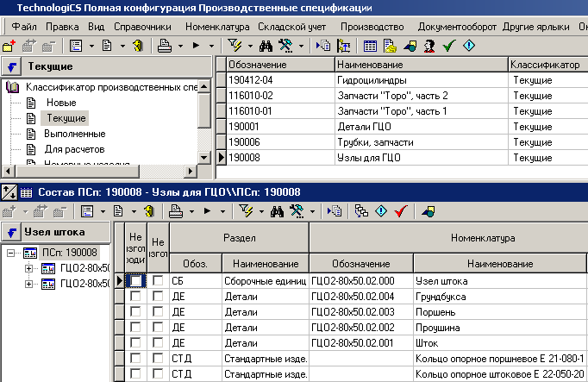Click the person user icon in the top toolbar

(x=429, y=46)
